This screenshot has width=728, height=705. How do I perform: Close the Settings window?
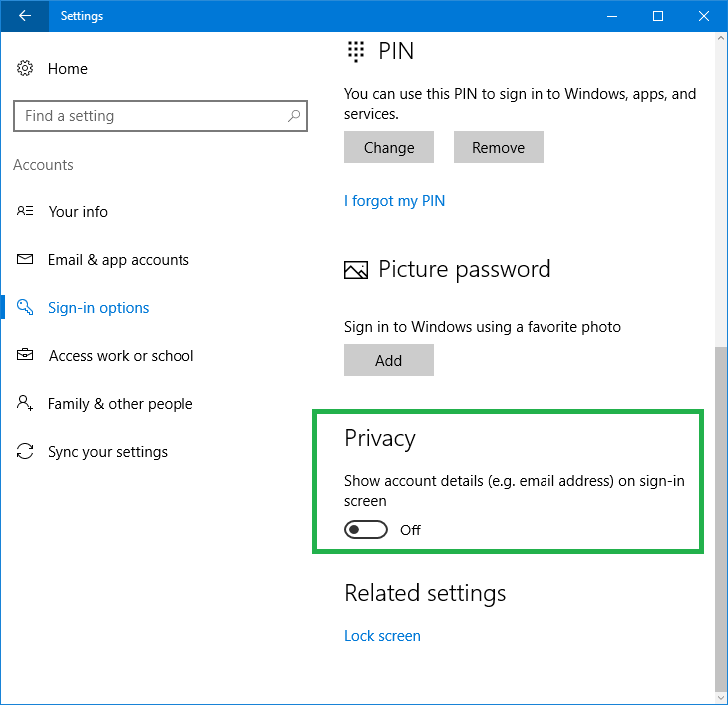(704, 16)
